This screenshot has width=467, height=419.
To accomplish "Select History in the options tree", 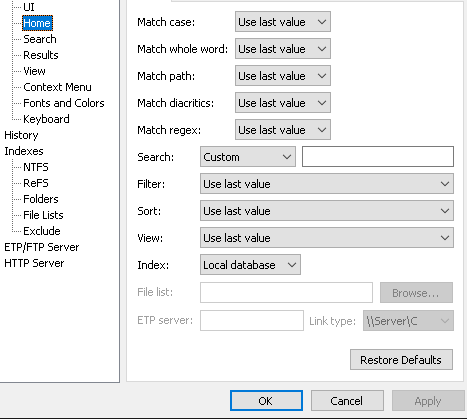I will pyautogui.click(x=21, y=135).
